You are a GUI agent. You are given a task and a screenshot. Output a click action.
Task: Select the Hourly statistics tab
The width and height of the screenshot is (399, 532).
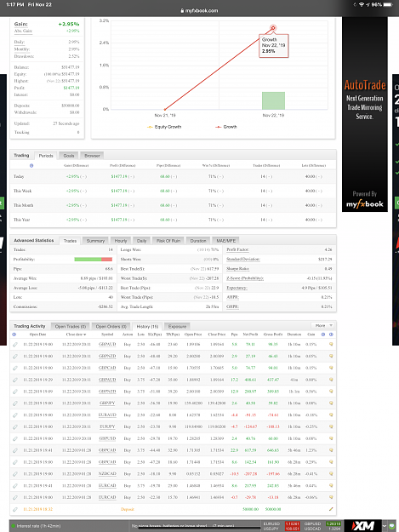click(x=120, y=241)
